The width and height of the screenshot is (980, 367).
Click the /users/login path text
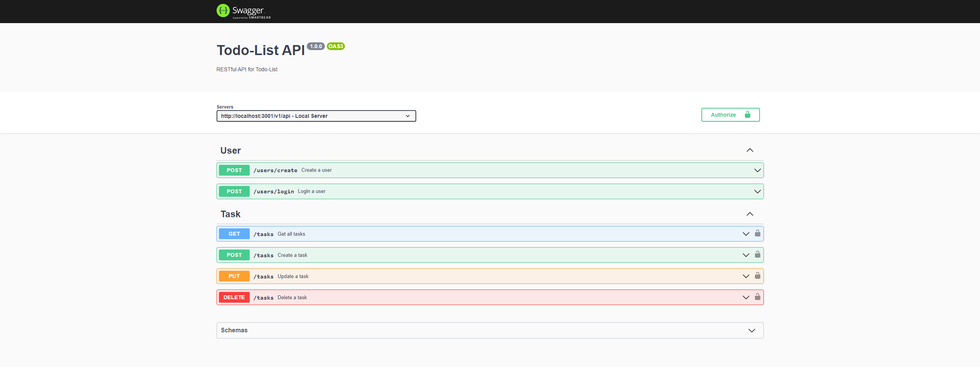point(274,191)
